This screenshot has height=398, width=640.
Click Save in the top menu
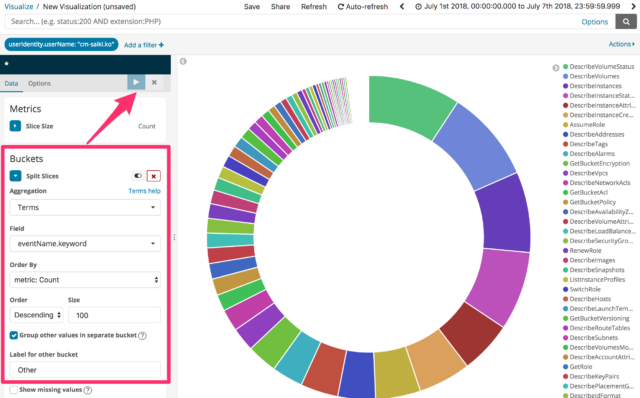tap(252, 7)
